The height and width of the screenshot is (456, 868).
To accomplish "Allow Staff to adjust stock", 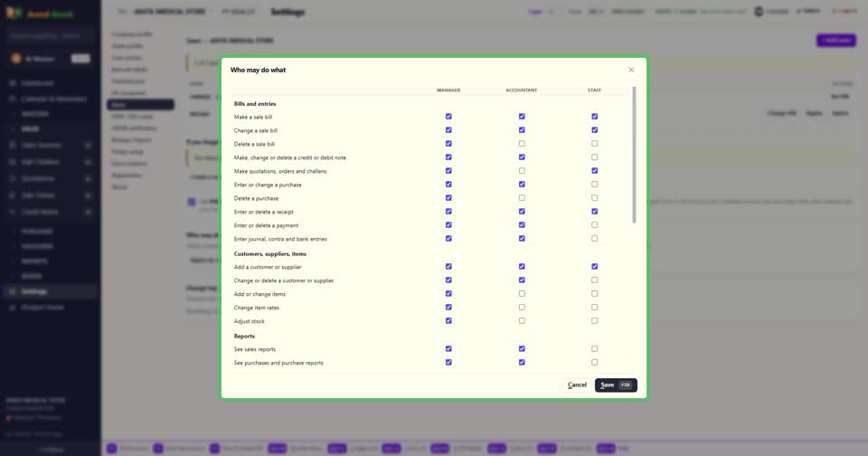I will (x=595, y=321).
